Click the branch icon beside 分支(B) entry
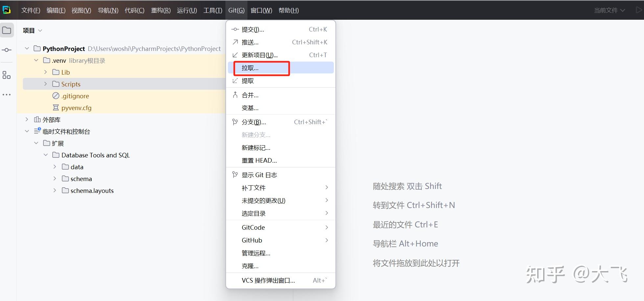Viewport: 644px width, 301px height. pyautogui.click(x=235, y=122)
